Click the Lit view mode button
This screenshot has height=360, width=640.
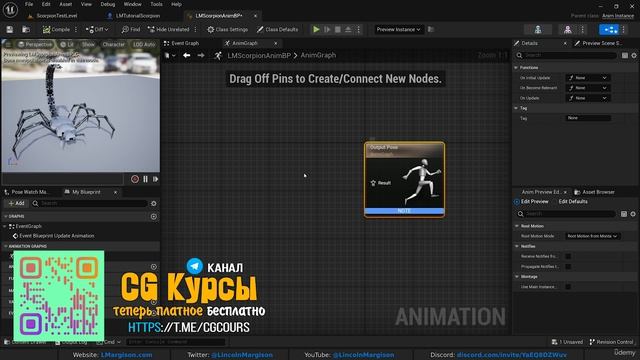(x=67, y=44)
